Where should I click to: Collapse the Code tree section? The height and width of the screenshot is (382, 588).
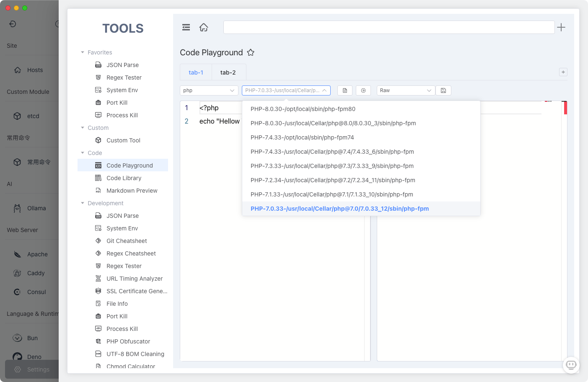coord(83,153)
